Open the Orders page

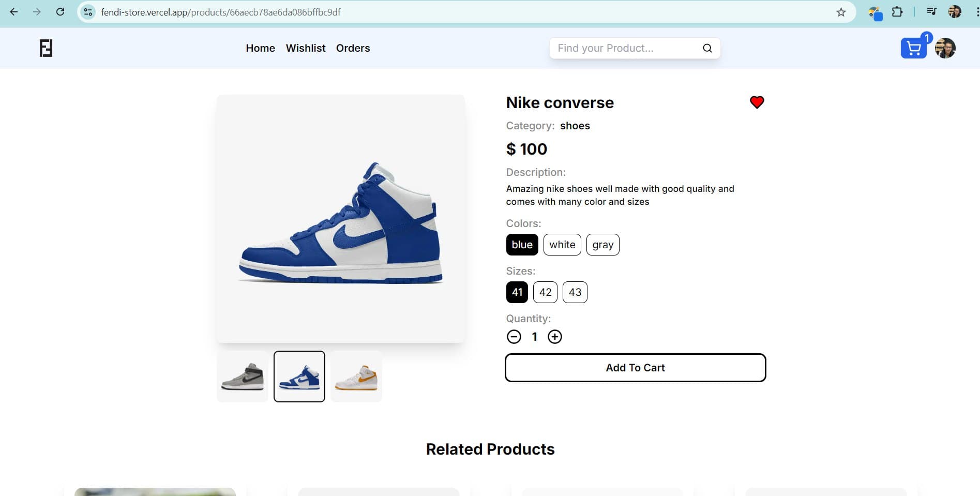click(353, 48)
